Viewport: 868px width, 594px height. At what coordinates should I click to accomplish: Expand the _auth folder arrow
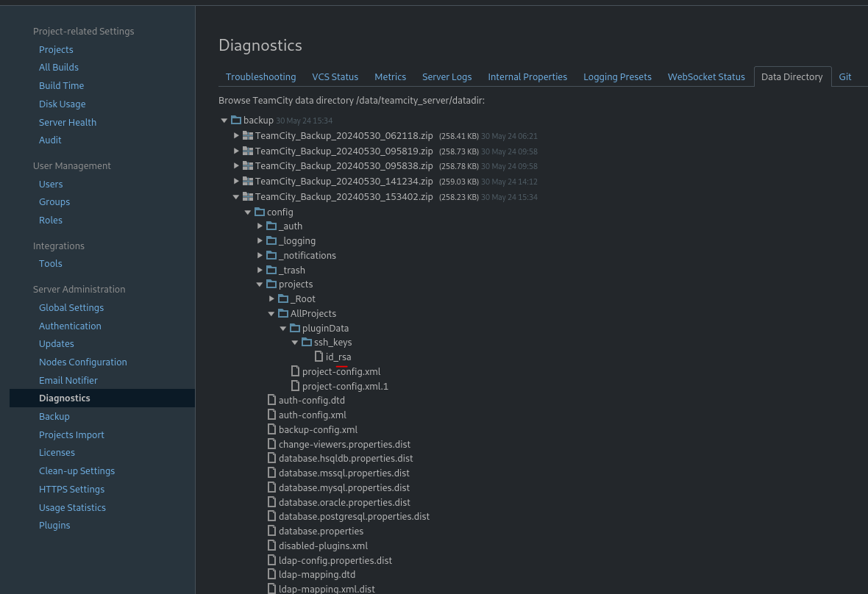coord(260,226)
